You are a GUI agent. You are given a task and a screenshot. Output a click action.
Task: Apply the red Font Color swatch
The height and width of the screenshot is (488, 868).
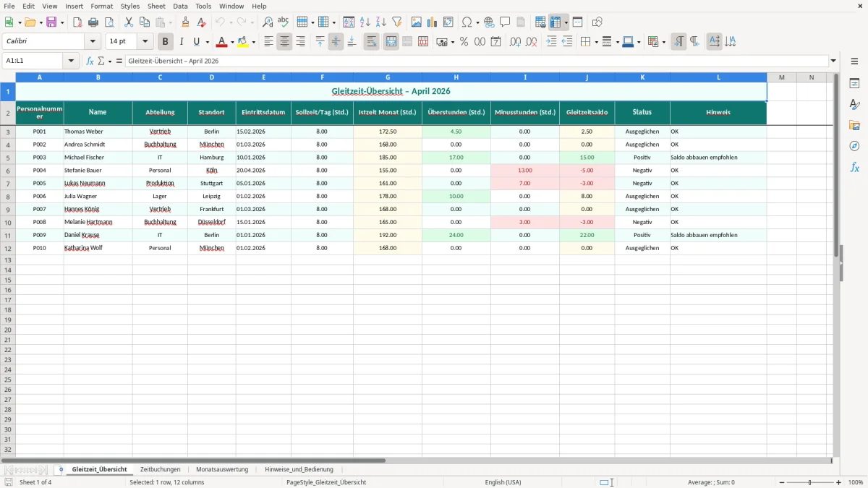[221, 42]
